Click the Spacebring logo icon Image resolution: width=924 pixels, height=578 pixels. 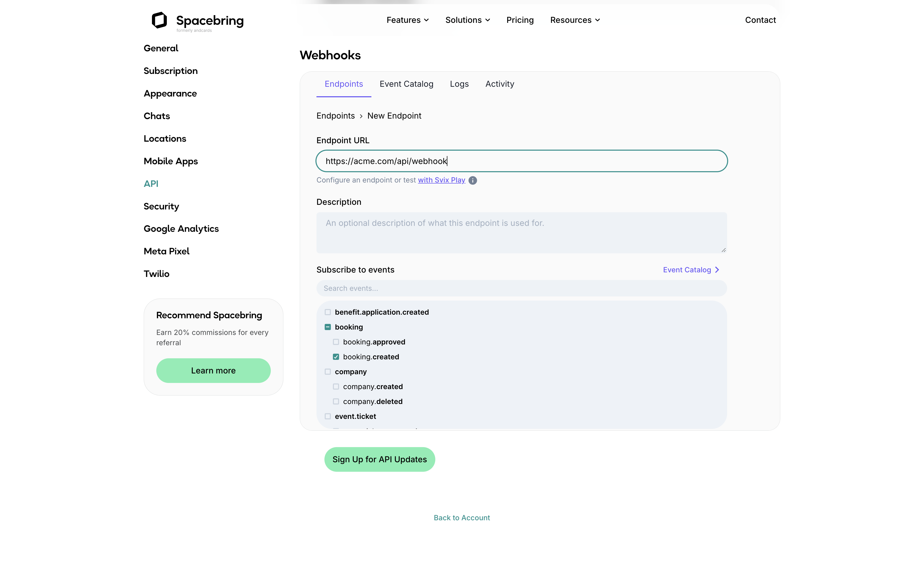tap(159, 20)
